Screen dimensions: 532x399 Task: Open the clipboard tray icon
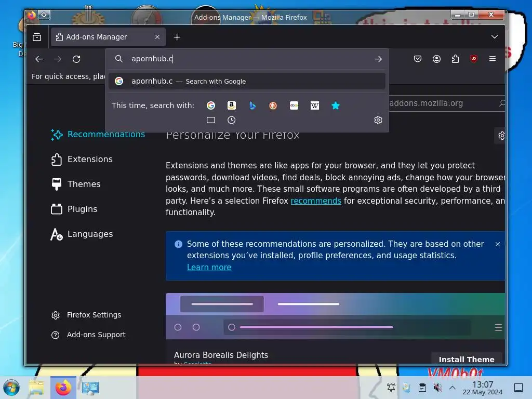[422, 388]
